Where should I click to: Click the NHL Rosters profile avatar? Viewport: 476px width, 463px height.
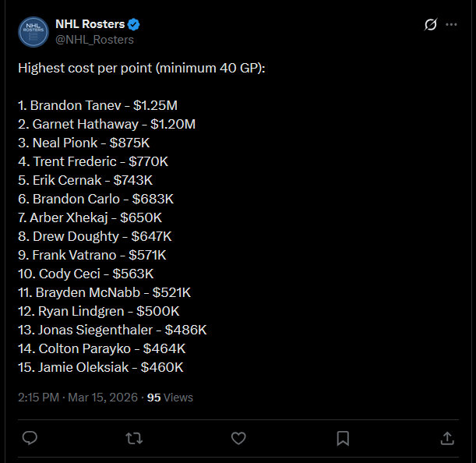tap(33, 31)
